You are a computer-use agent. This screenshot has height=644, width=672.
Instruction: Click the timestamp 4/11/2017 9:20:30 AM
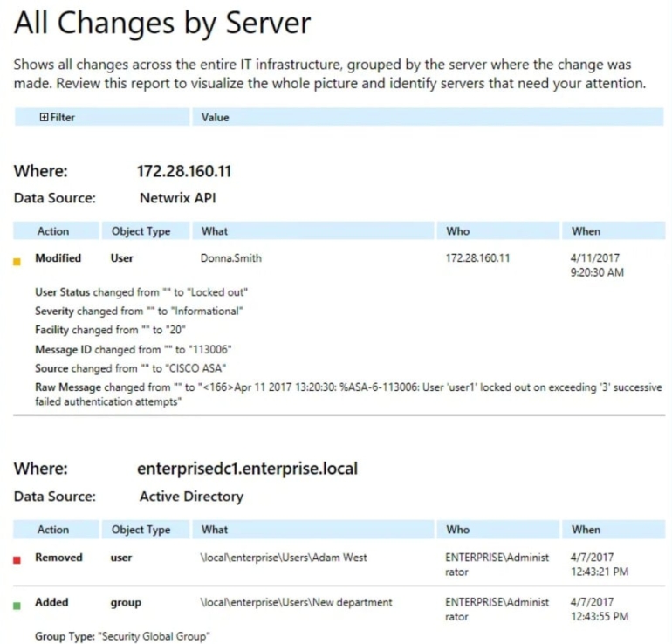pos(597,264)
